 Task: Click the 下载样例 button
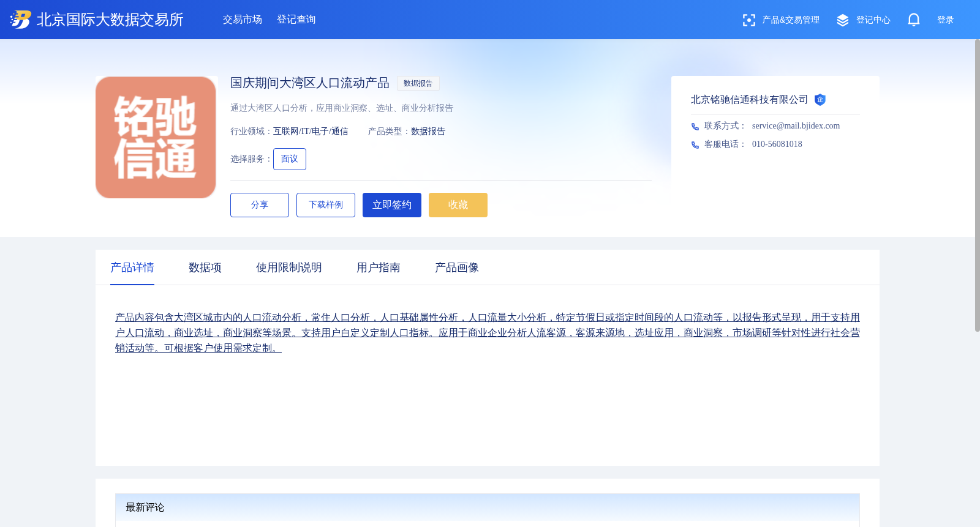click(x=326, y=205)
